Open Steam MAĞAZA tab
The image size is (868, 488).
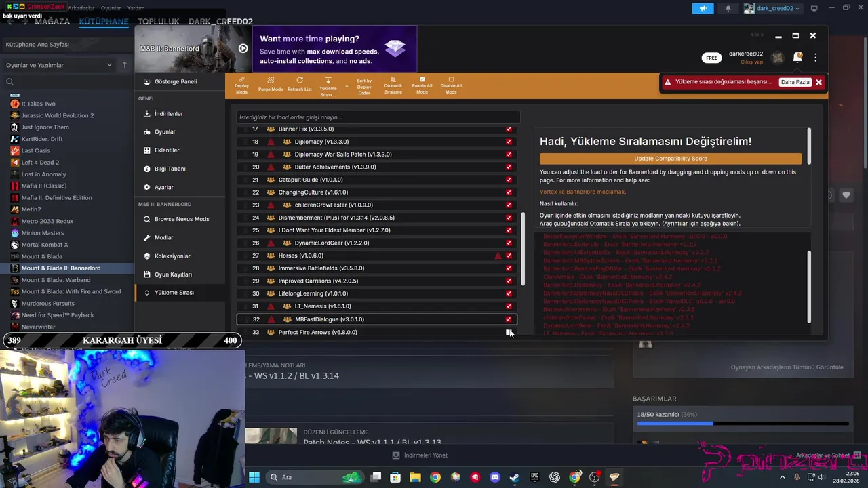52,22
